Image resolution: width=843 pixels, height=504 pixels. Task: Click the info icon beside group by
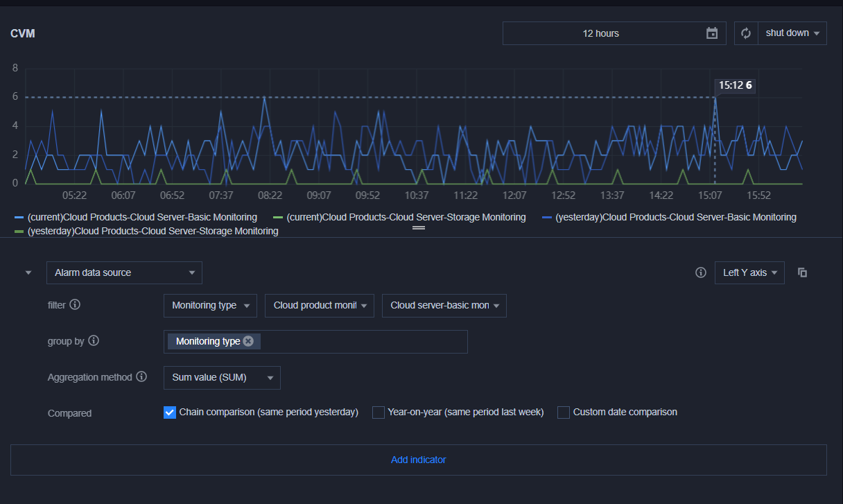point(94,340)
